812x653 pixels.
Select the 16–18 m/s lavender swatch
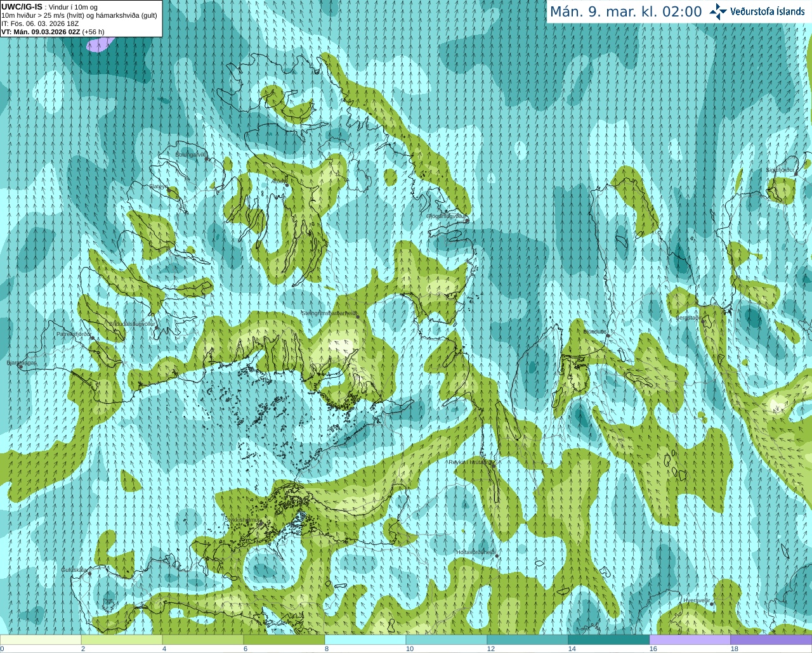(690, 640)
